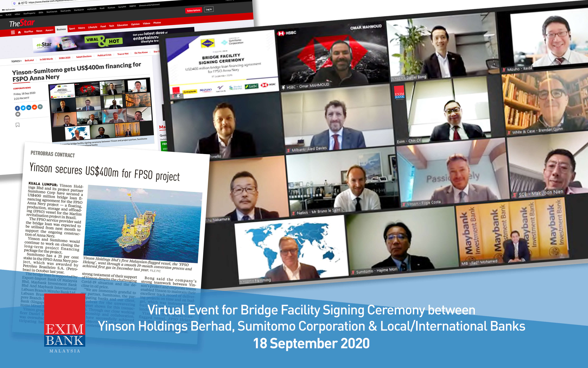Open the In 500 Words topic link
This screenshot has width=588, height=368.
[46, 59]
